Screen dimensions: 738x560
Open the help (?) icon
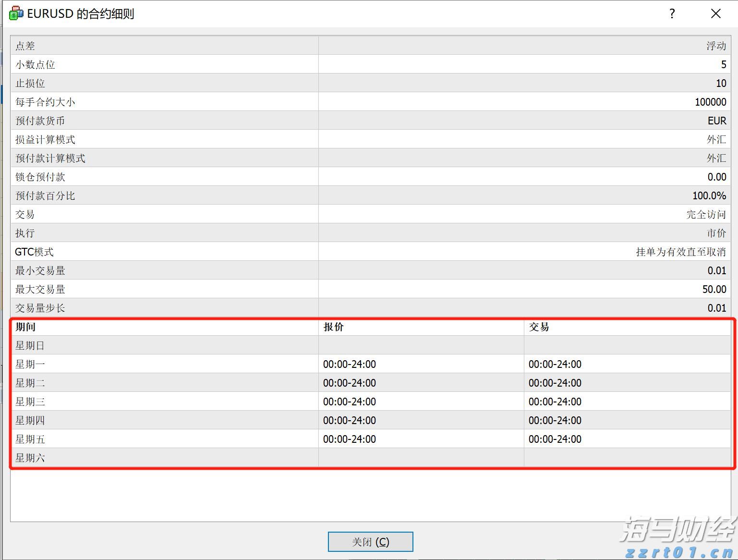click(x=671, y=14)
